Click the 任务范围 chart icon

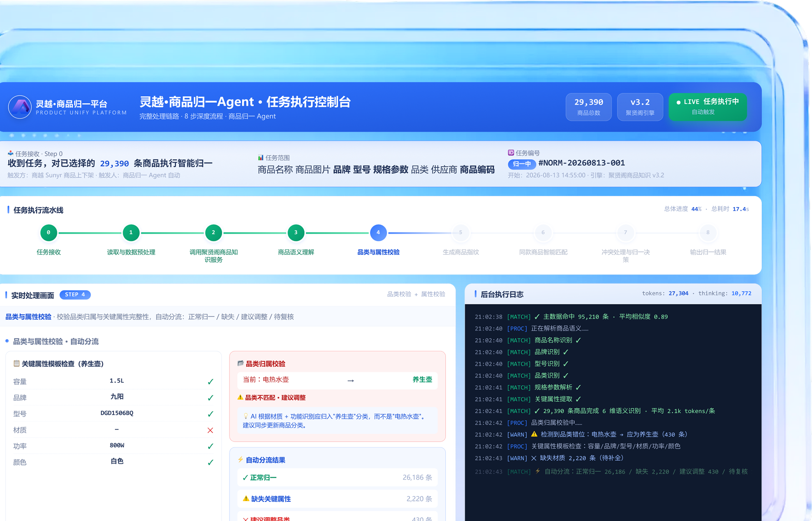[261, 158]
